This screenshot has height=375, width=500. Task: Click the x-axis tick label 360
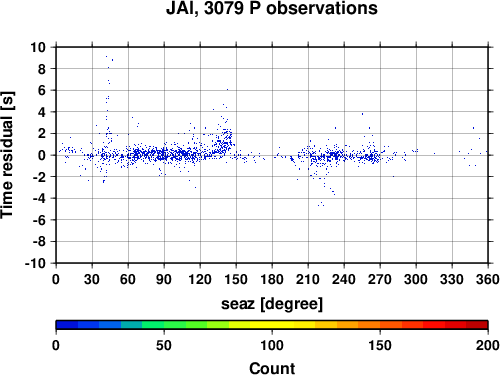(488, 279)
